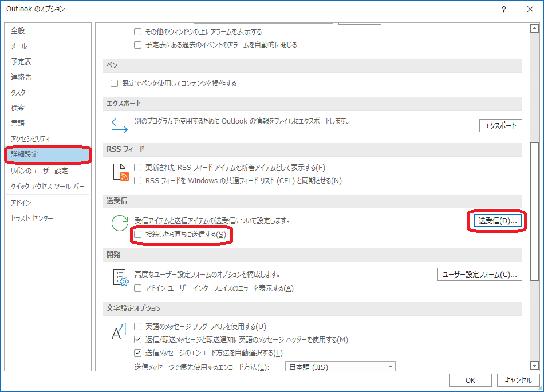Click the RSS feed document icon
The width and height of the screenshot is (544, 392).
(121, 172)
